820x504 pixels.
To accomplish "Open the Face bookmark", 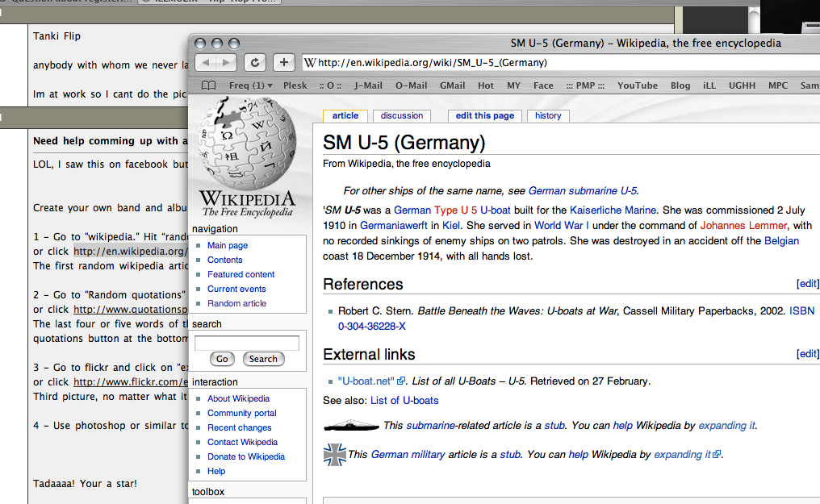I will [x=543, y=85].
